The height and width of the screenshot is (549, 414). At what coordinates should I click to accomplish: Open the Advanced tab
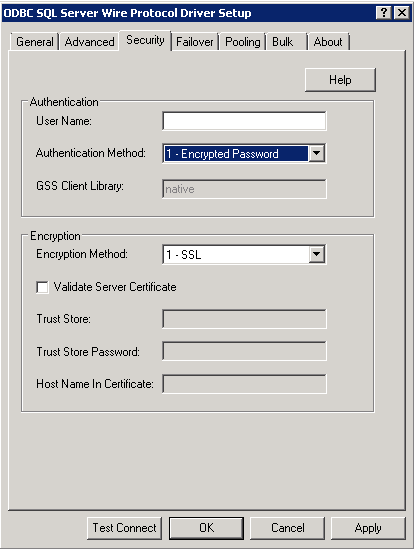pyautogui.click(x=89, y=42)
